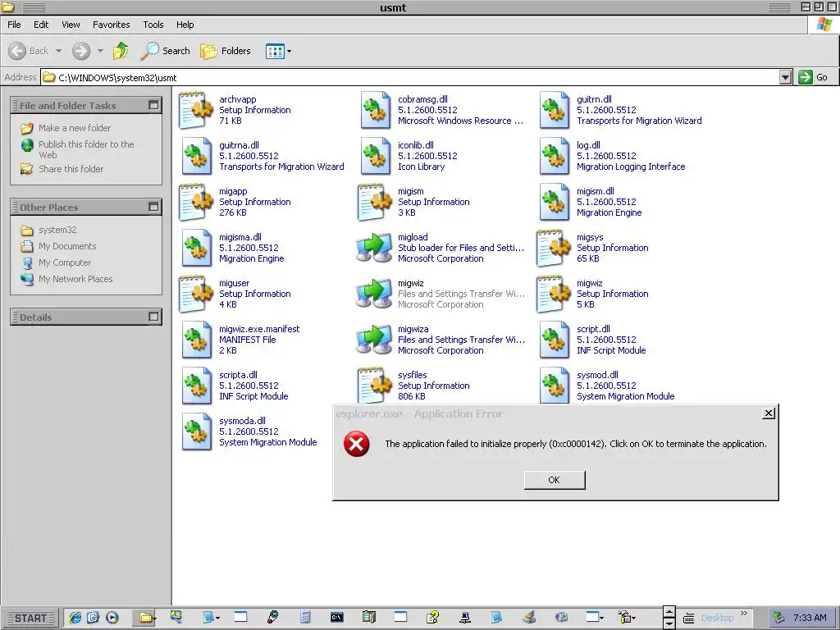Click the Go button

pos(814,78)
